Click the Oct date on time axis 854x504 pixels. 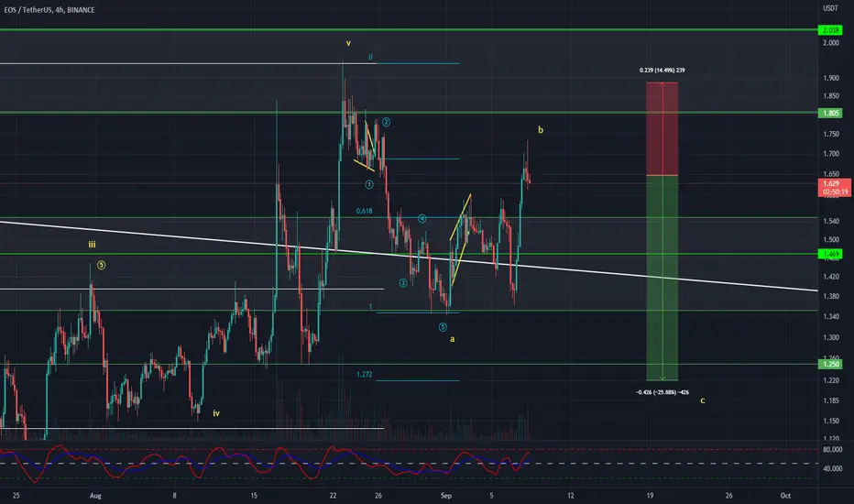point(785,496)
